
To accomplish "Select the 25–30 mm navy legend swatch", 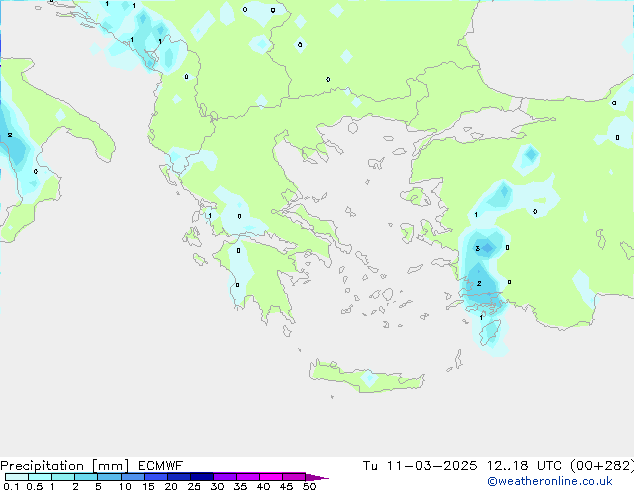I will (x=202, y=477).
